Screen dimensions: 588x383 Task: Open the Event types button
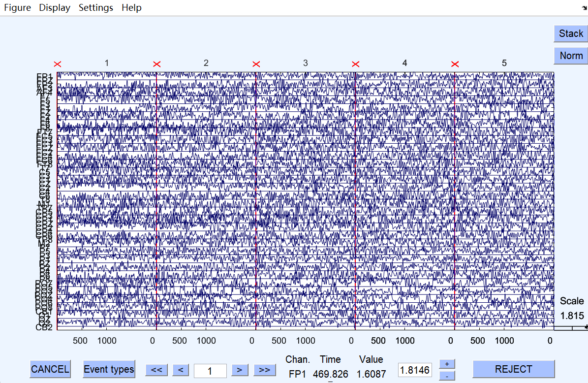coord(109,369)
